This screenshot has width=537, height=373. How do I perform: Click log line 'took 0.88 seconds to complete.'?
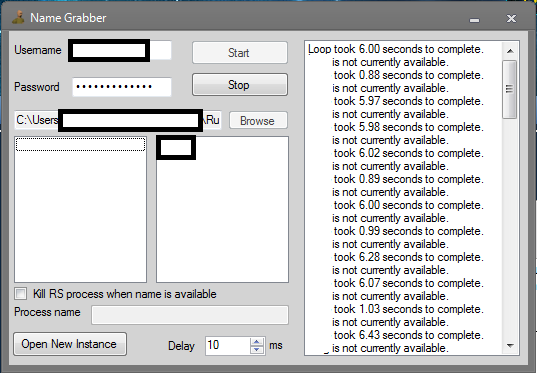click(x=409, y=75)
